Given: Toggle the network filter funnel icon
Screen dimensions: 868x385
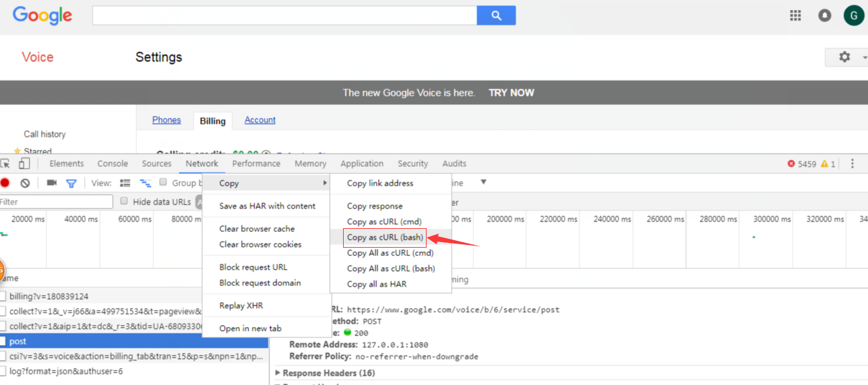Looking at the screenshot, I should click(x=71, y=183).
